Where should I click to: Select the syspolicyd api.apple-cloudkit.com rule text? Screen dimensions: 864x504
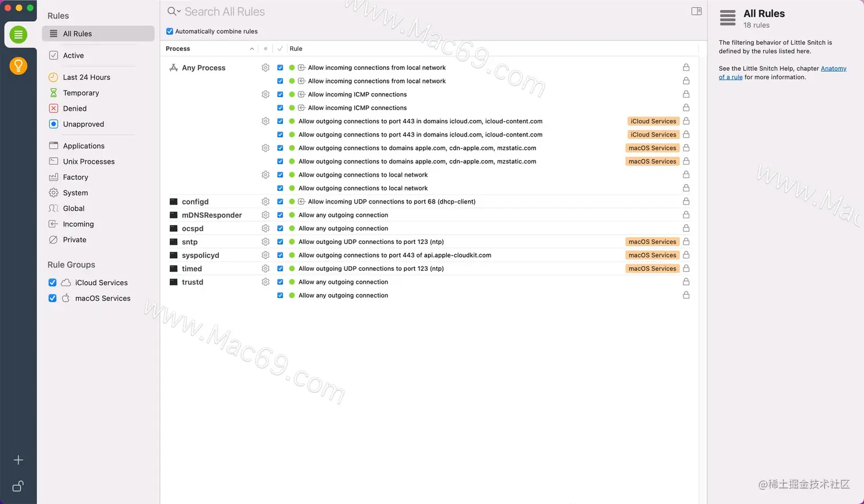click(x=395, y=255)
